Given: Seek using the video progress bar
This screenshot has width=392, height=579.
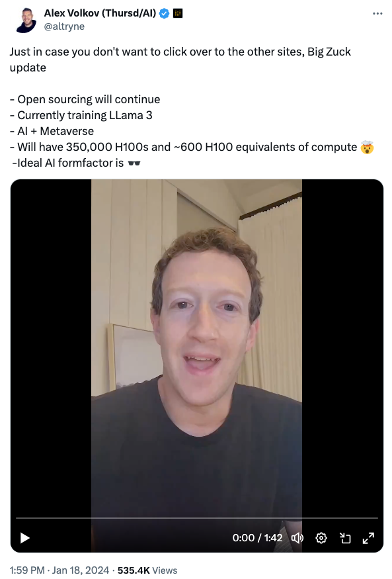Looking at the screenshot, I should 197,518.
